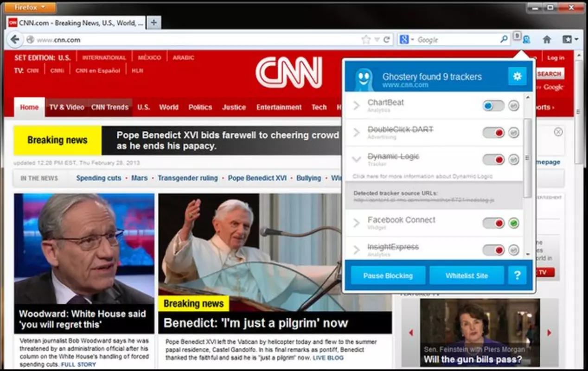The width and height of the screenshot is (588, 371).
Task: Switch to the INTERNATIONAL edition
Action: point(104,58)
